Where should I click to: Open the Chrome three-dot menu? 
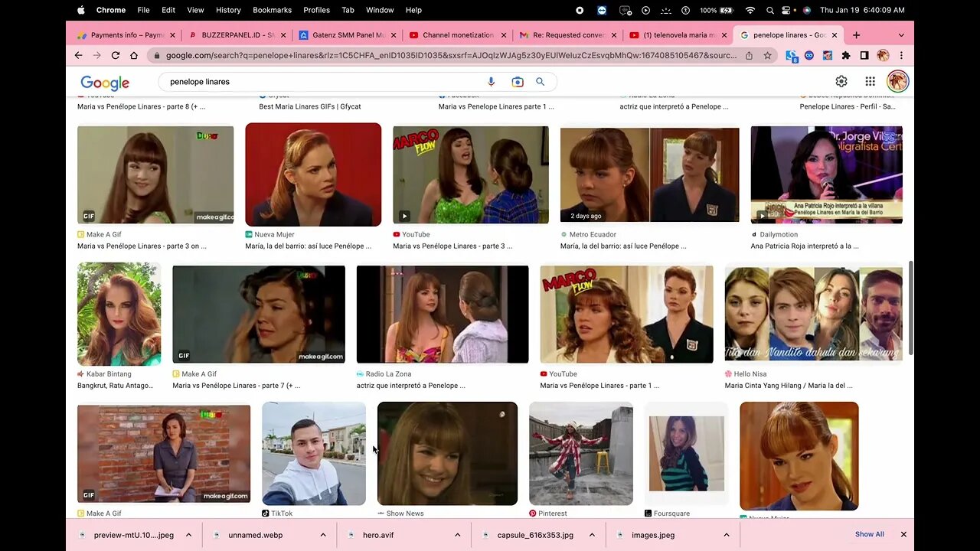point(901,56)
